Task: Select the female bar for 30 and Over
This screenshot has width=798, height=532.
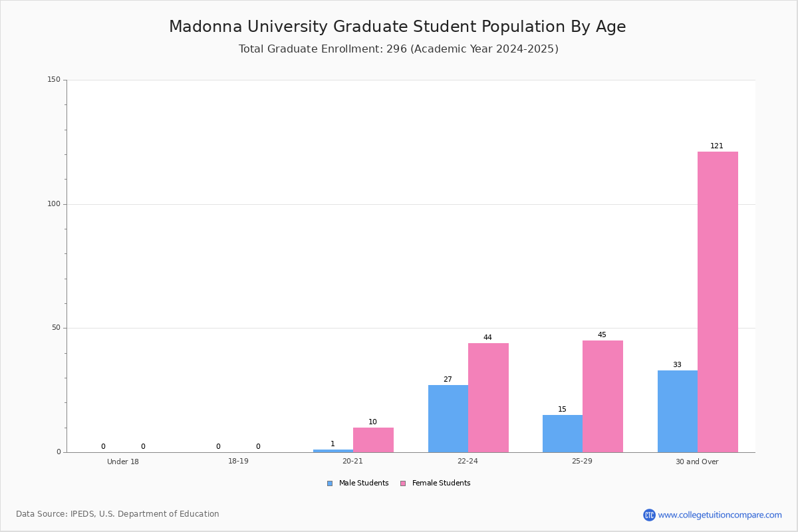Action: [718, 302]
